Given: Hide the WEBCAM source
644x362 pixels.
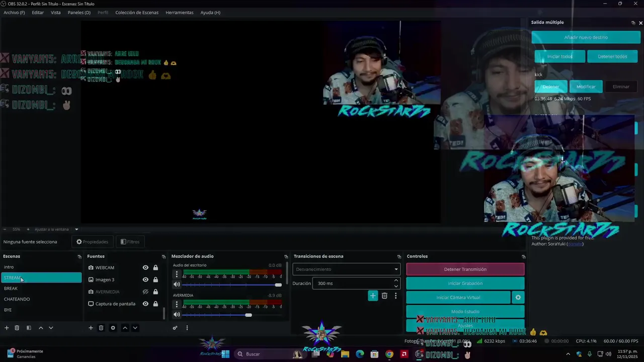Looking at the screenshot, I should coord(145,267).
